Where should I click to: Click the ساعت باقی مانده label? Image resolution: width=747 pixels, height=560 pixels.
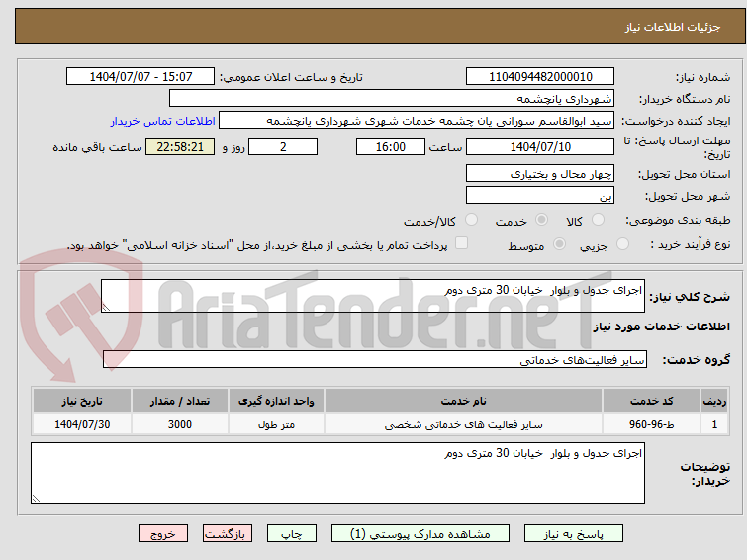pyautogui.click(x=97, y=147)
